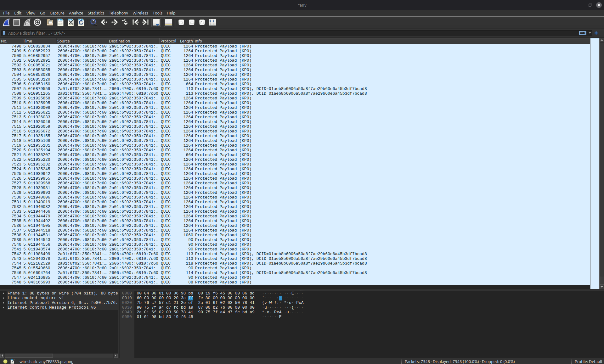604x364 pixels.
Task: Select packet 7544 with length 118
Action: pyautogui.click(x=295, y=263)
